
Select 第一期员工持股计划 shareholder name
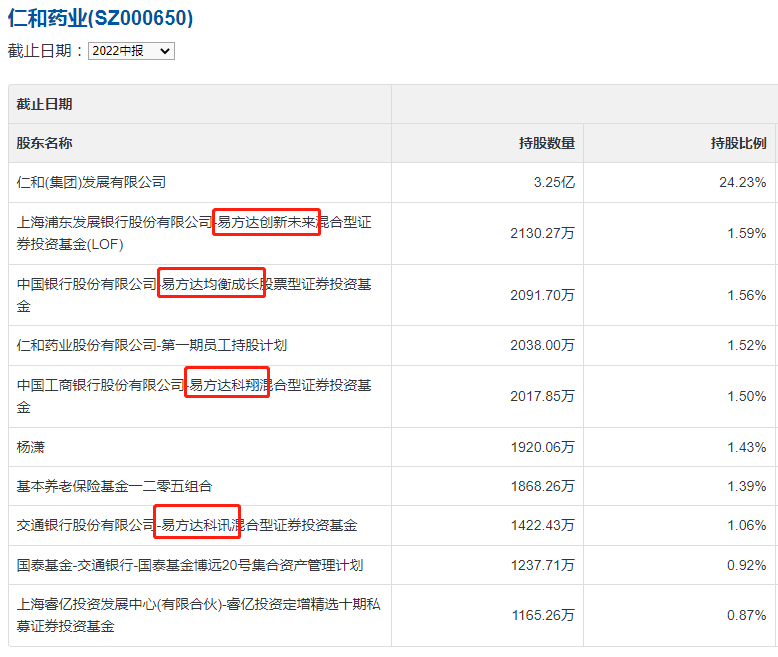[152, 345]
